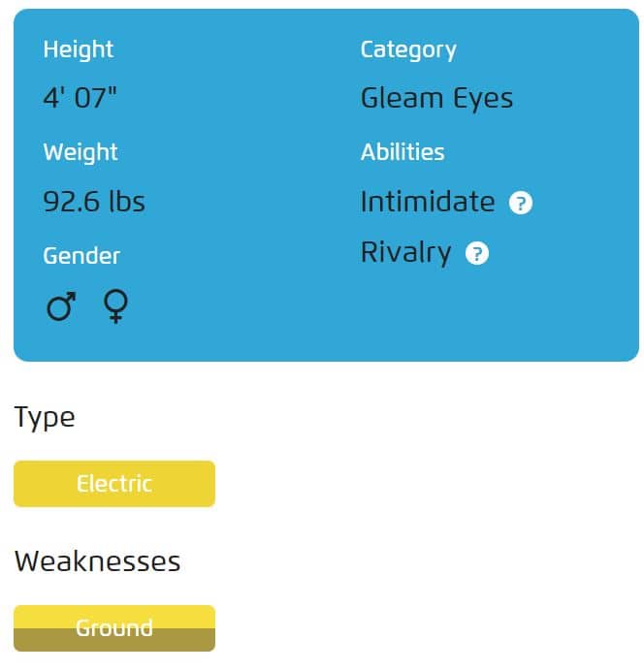Click the Rivalry ability name
The height and width of the screenshot is (671, 644).
[x=405, y=252]
